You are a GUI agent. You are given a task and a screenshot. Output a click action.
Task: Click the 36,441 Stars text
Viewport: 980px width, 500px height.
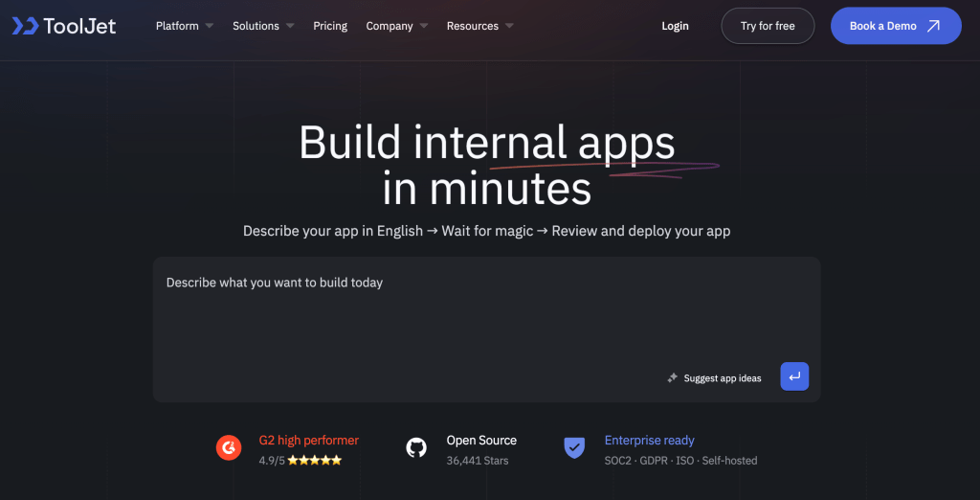(478, 461)
